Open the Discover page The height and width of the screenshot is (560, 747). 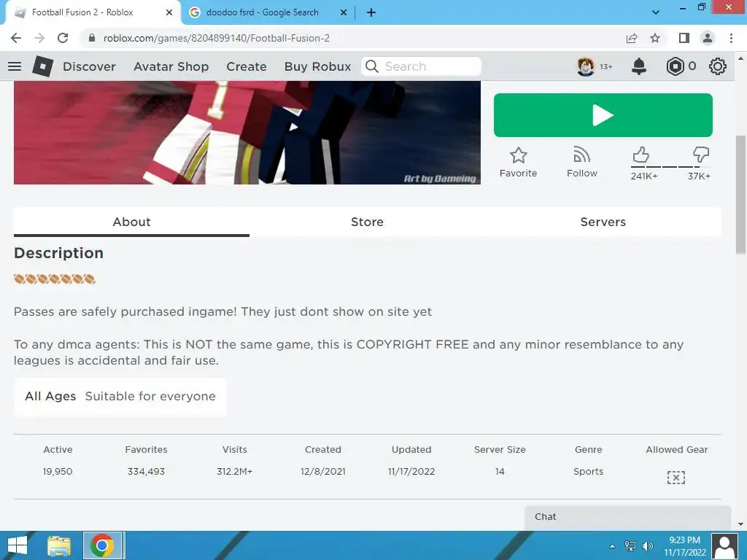coord(89,66)
